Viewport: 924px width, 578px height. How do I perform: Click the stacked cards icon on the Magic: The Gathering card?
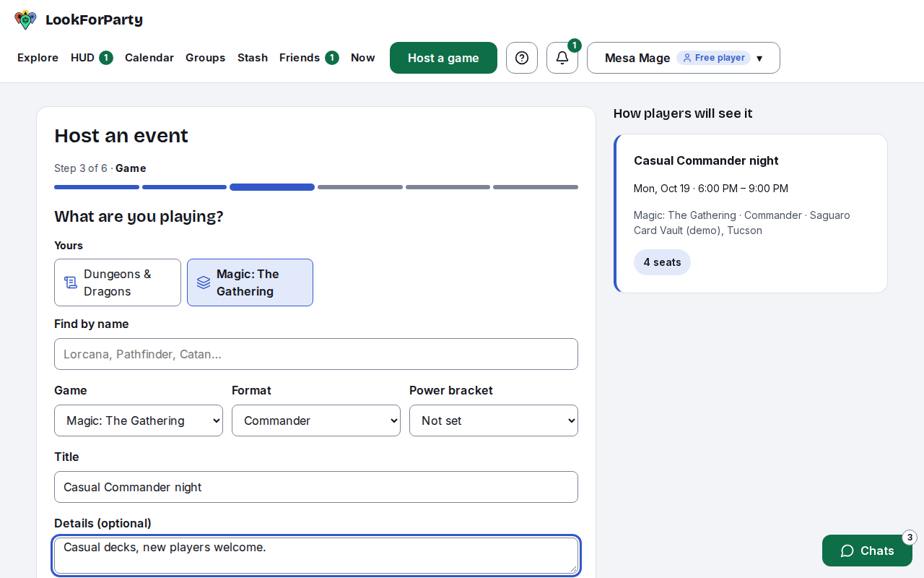204,282
